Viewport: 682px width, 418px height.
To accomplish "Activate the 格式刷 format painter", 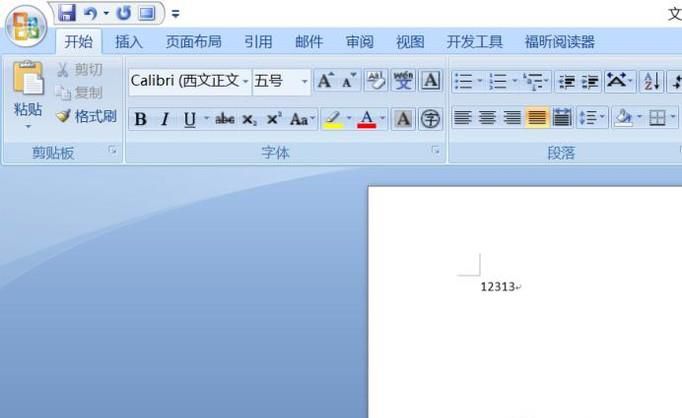I will tap(87, 116).
